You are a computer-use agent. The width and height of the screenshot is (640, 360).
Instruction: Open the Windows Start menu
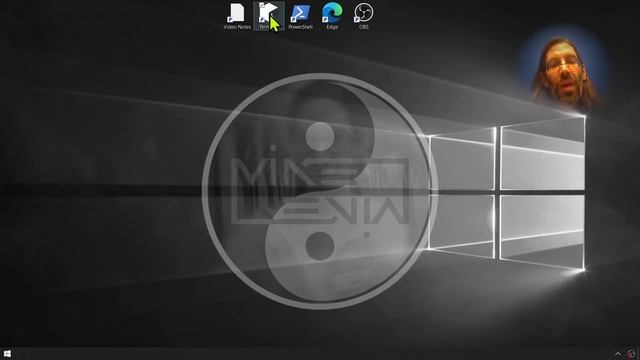[x=7, y=353]
